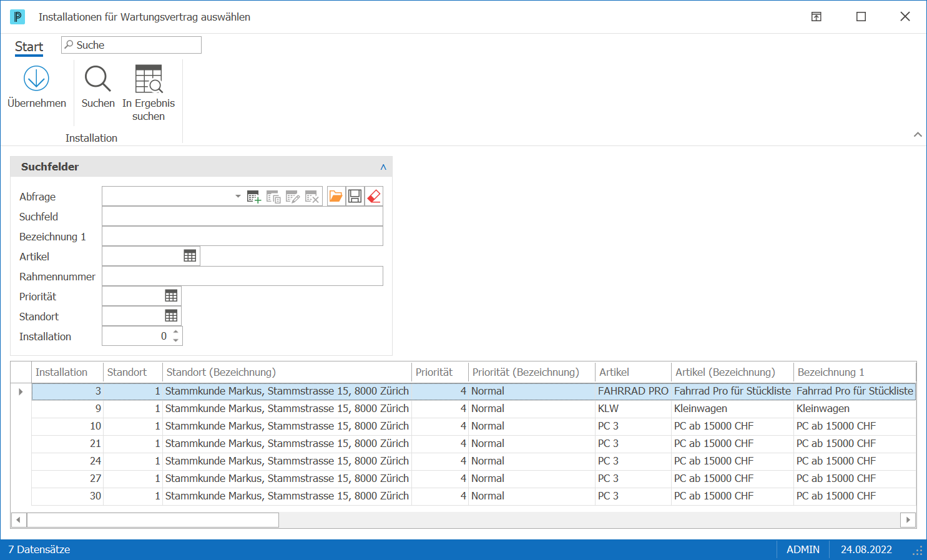This screenshot has width=927, height=560.
Task: Click the Übernehmen arrow icon
Action: [36, 78]
